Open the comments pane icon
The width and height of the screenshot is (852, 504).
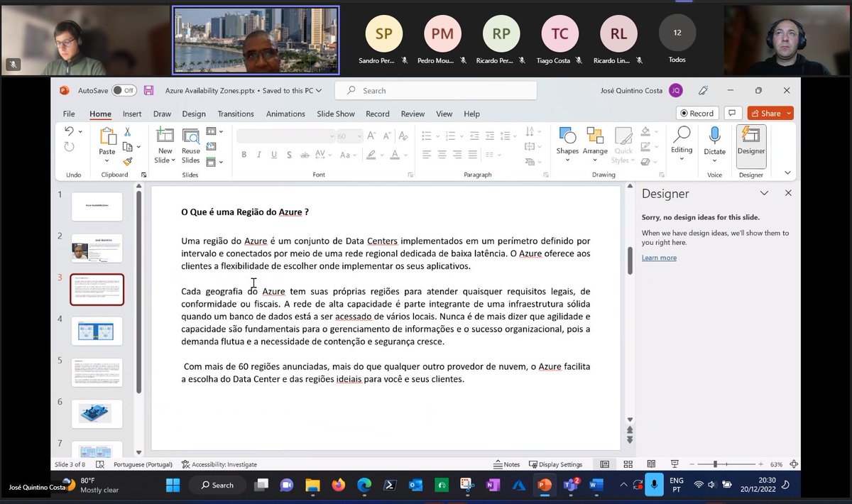click(x=733, y=113)
